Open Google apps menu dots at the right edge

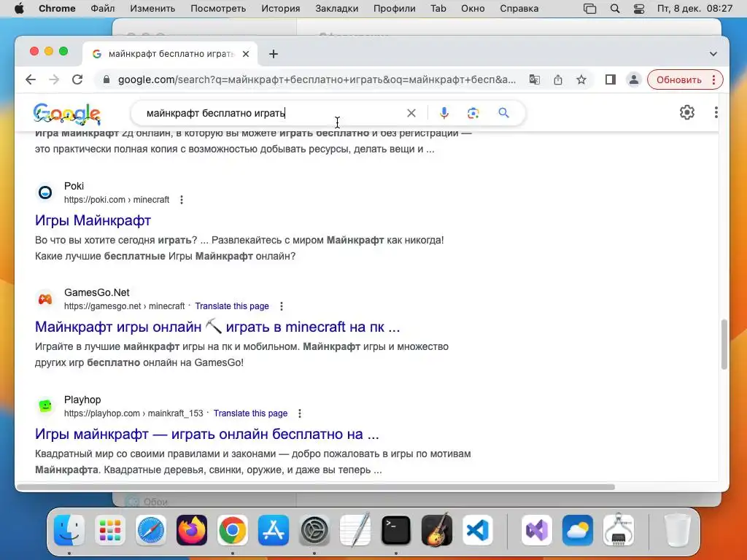pos(716,112)
